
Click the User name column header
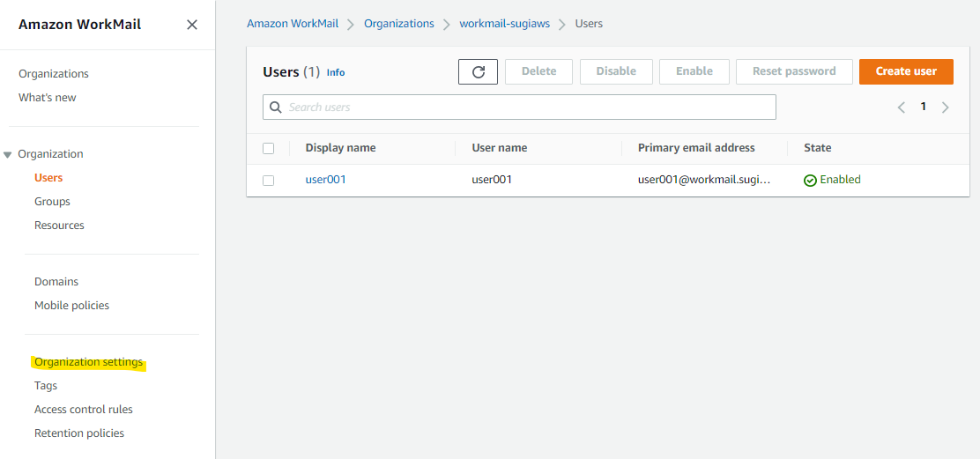(500, 148)
